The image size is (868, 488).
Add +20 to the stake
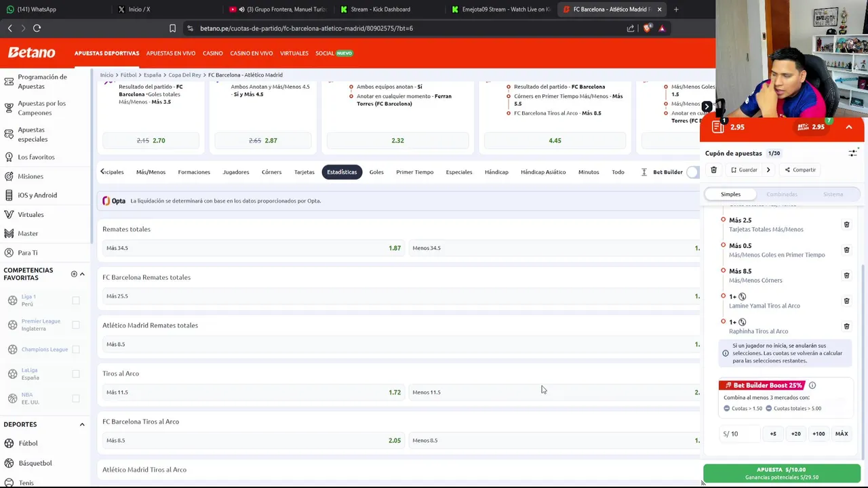796,434
